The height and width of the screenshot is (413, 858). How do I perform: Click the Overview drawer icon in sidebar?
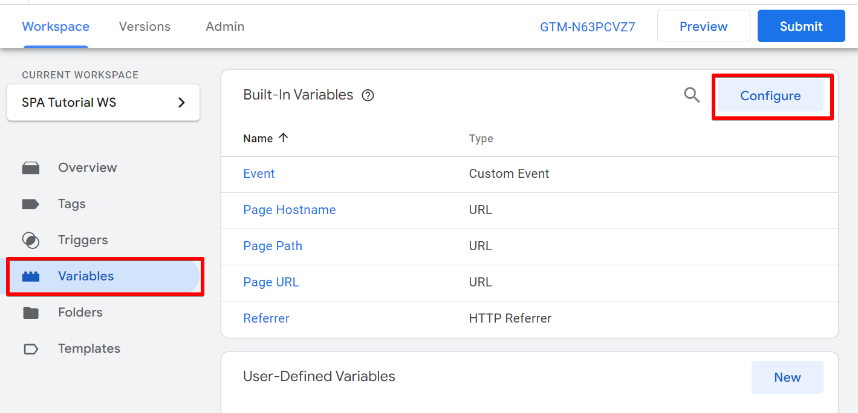point(31,168)
